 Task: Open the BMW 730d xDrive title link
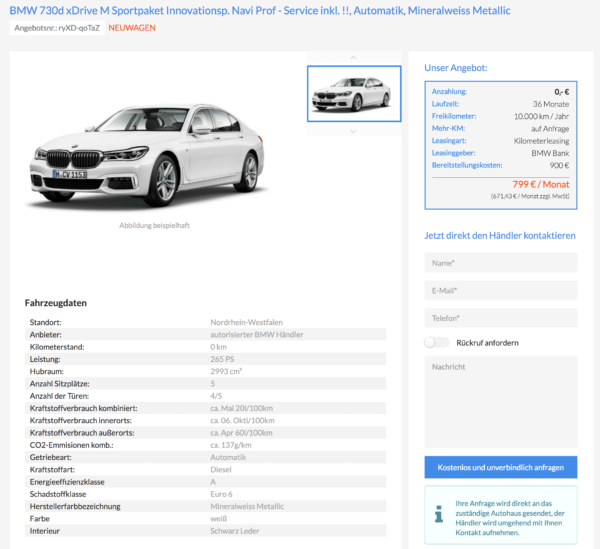pos(260,10)
